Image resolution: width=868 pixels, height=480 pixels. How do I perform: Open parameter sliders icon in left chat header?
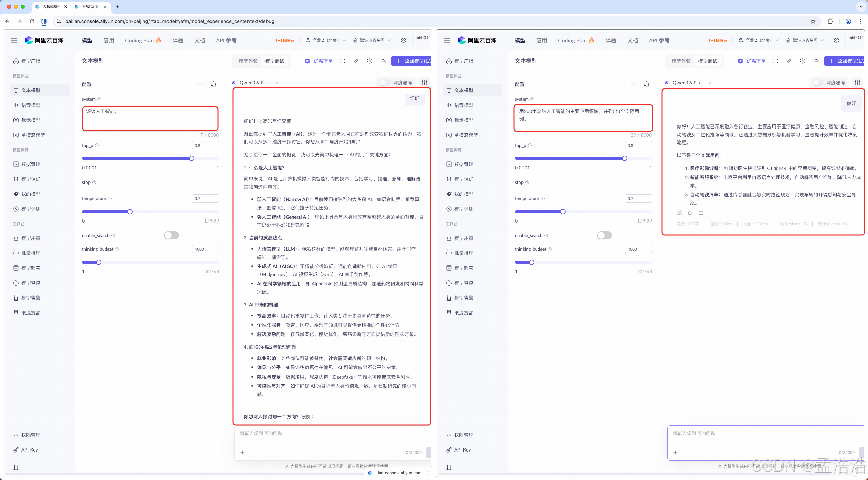pyautogui.click(x=425, y=82)
